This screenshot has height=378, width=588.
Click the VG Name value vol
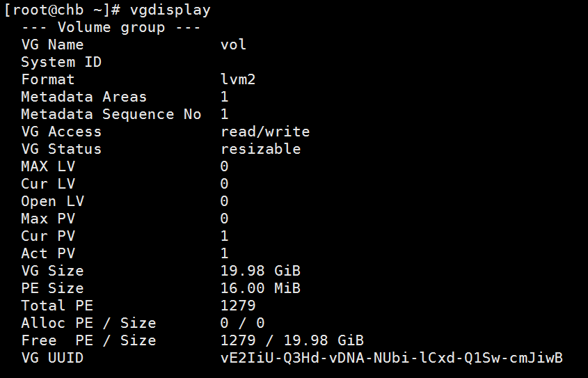coord(233,45)
